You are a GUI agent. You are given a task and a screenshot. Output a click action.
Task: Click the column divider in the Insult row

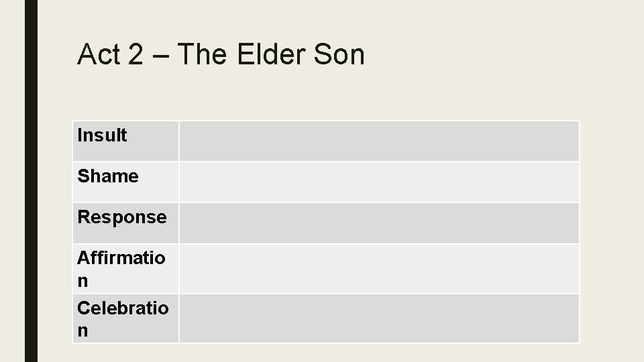tap(179, 141)
